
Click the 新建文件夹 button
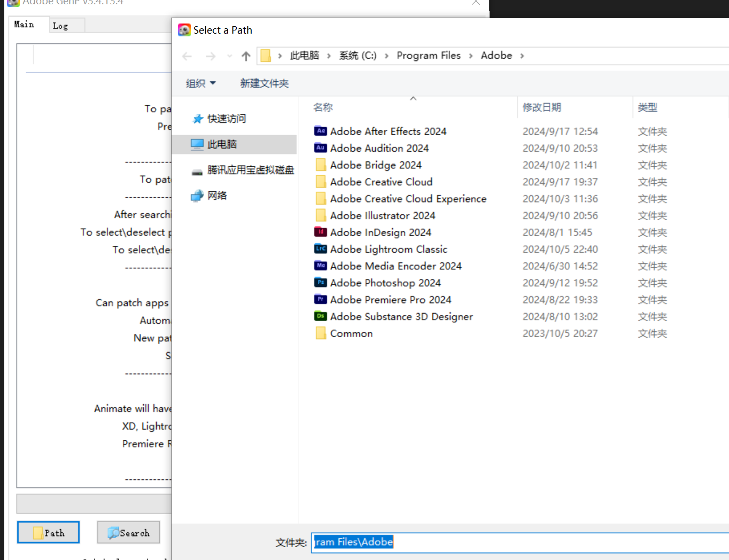(264, 83)
